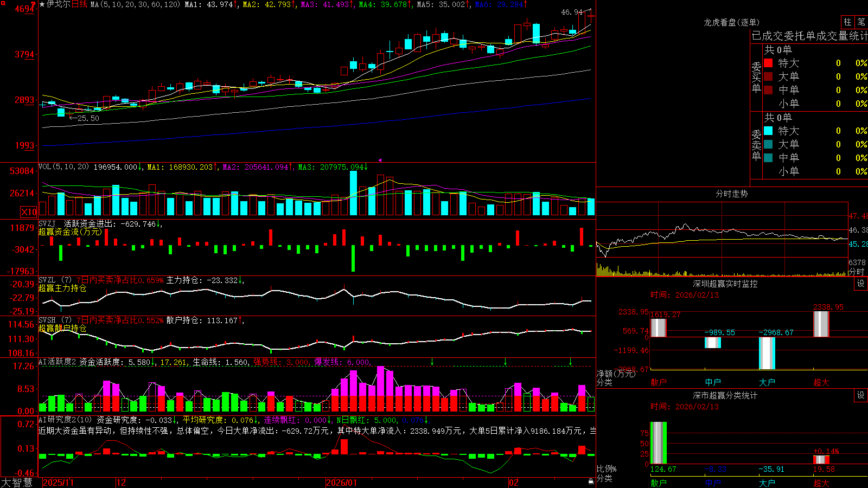Viewport: 868px width, 488px height.
Task: Click the 超赢散户持仓 label
Action: tap(62, 329)
